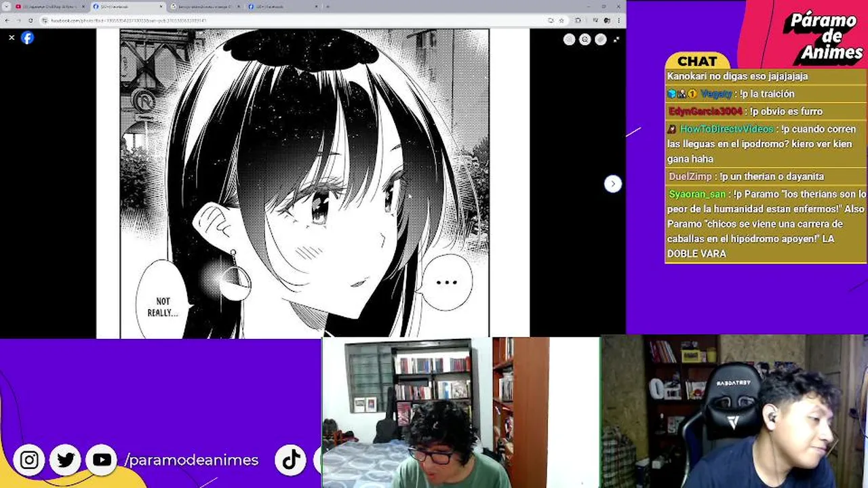Enter fullscreen photo view
868x488 pixels.
click(616, 39)
